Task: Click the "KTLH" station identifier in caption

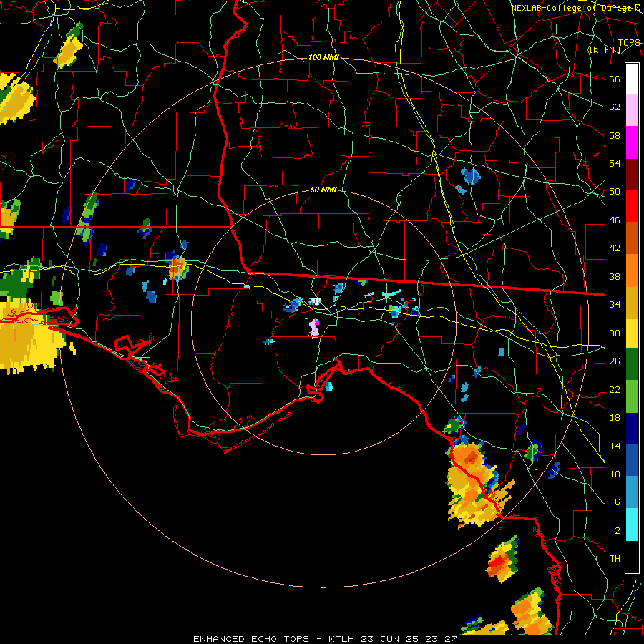Action: coord(341,639)
